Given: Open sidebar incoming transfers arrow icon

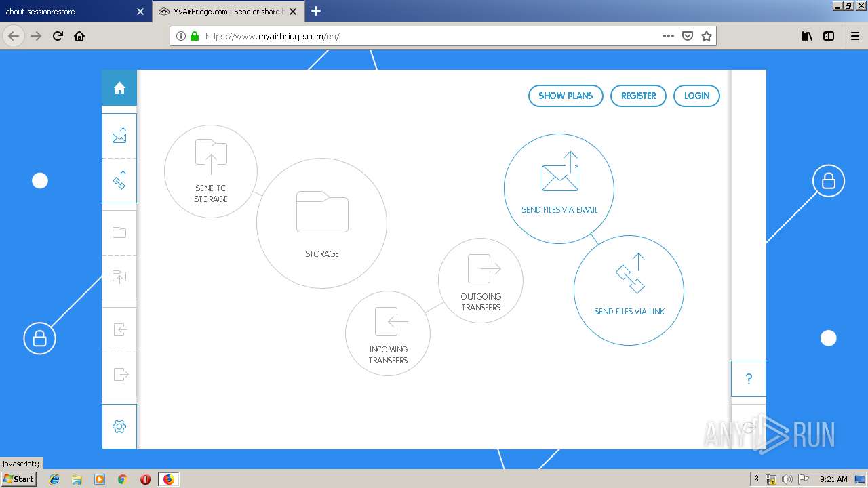Looking at the screenshot, I should coord(119,329).
